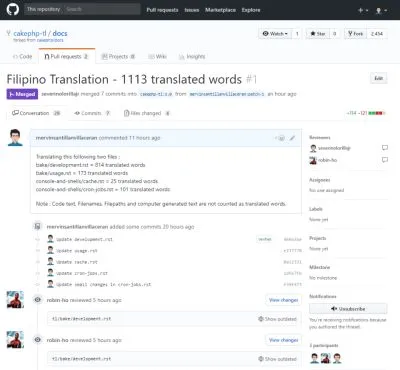Open the Update small changes in cron-jobs.rst commit
Screen dimensions: 400x370
click(103, 284)
